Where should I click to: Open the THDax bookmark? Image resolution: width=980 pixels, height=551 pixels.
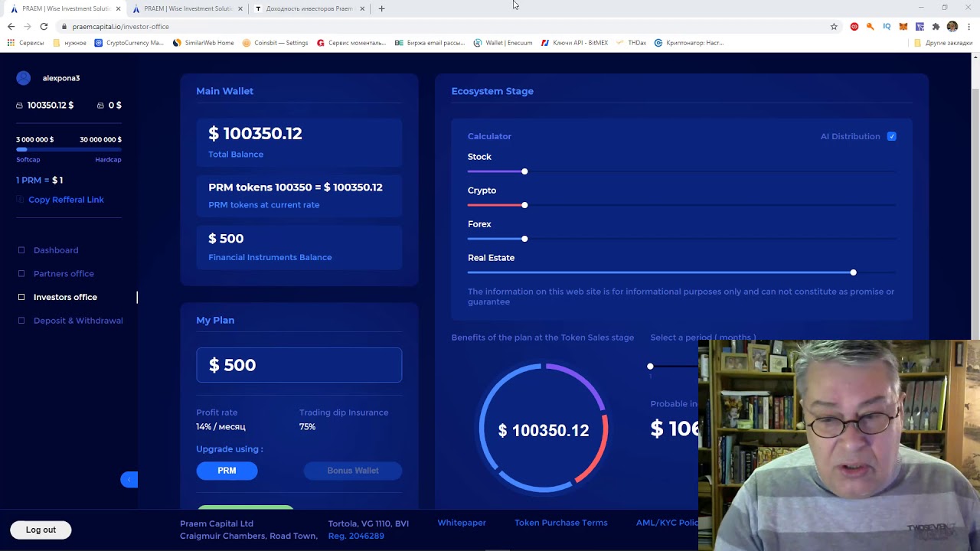tap(632, 43)
